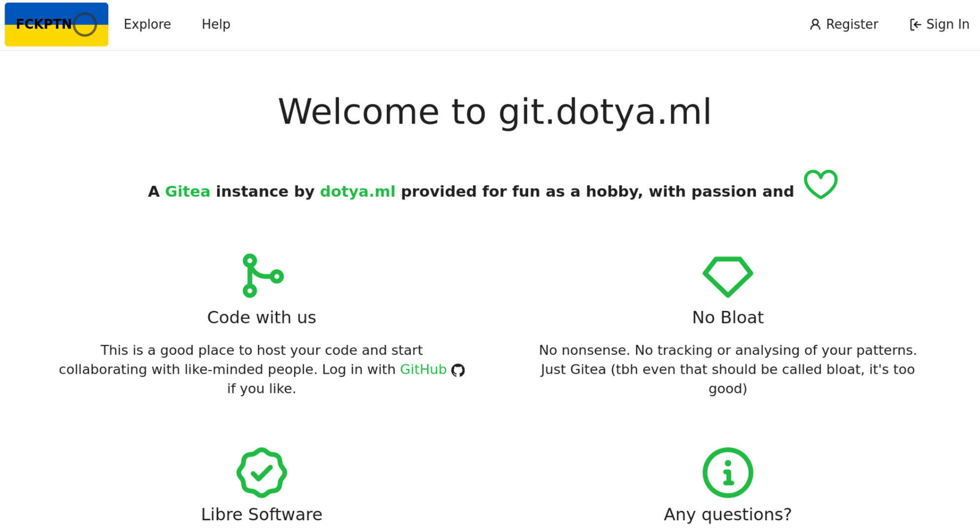This screenshot has height=529, width=980.
Task: Follow the green Gitea link
Action: pos(187,191)
